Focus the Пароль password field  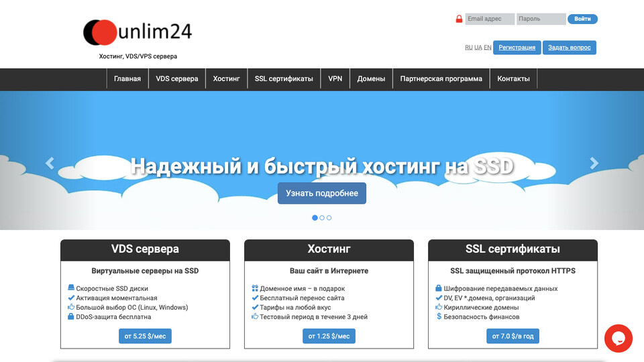point(541,19)
